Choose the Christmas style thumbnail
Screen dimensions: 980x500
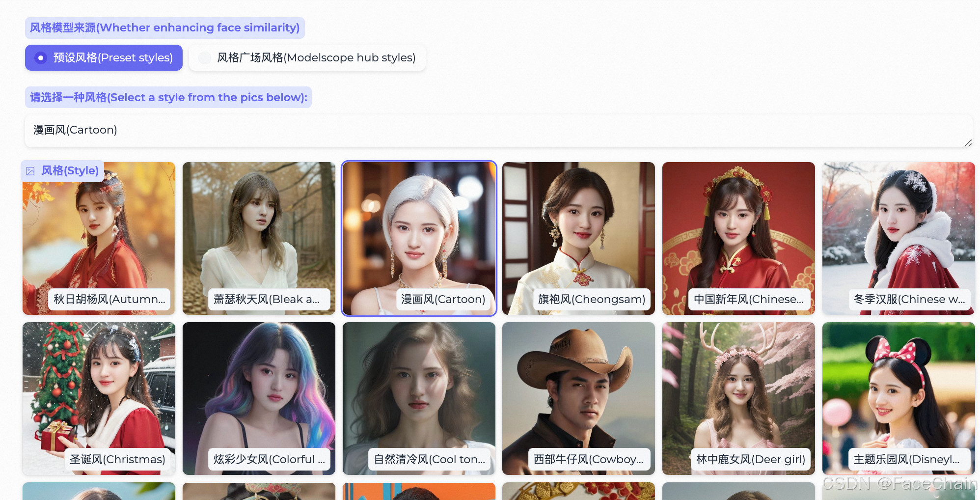pos(99,398)
